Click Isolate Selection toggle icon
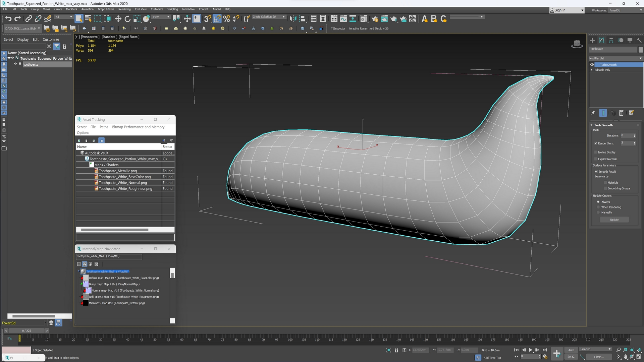Viewport: 644px width, 362px height. pos(389,350)
